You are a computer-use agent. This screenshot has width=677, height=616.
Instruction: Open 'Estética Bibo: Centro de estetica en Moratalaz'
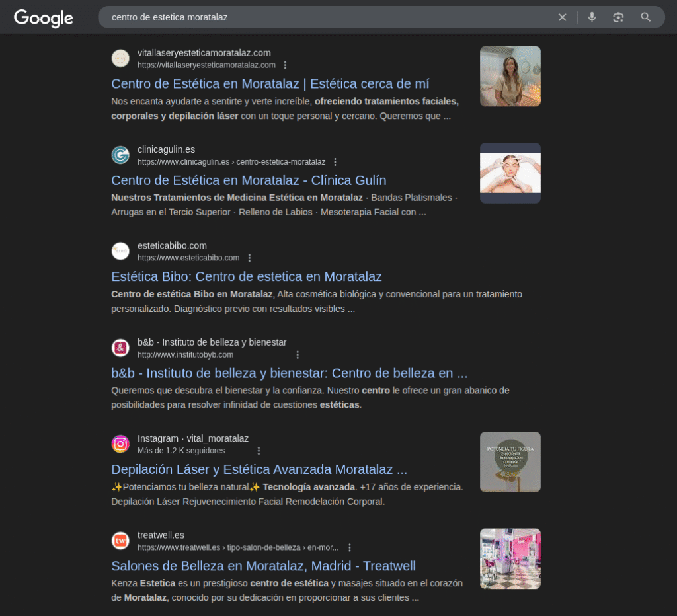pyautogui.click(x=247, y=276)
